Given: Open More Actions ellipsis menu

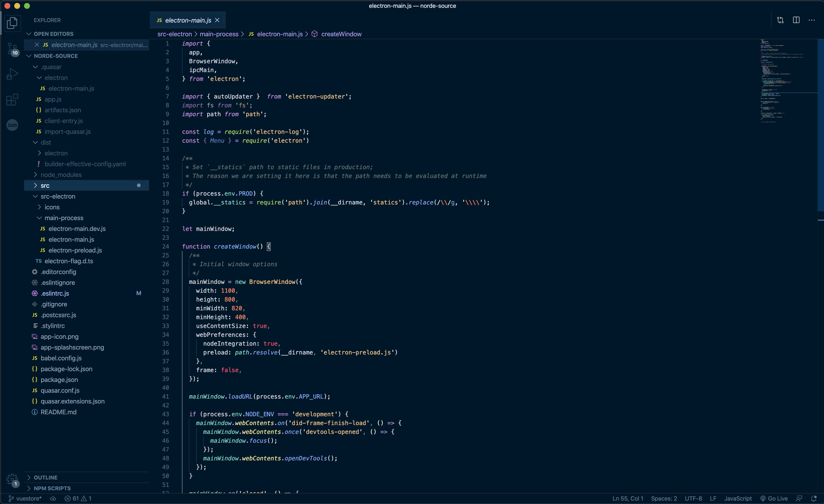Looking at the screenshot, I should 812,20.
